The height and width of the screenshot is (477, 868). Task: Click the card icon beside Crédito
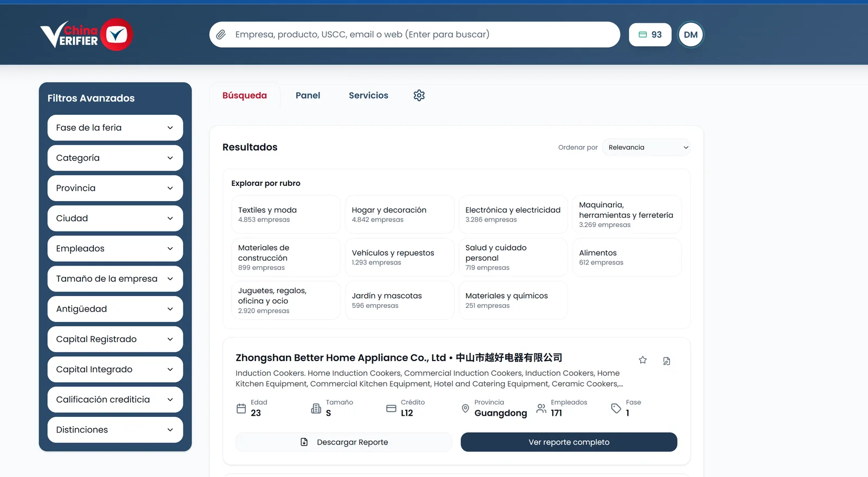[x=391, y=408]
